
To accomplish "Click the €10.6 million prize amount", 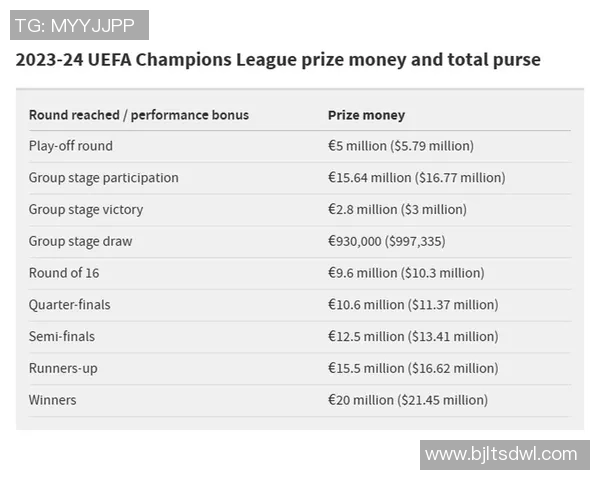I will click(x=413, y=305).
